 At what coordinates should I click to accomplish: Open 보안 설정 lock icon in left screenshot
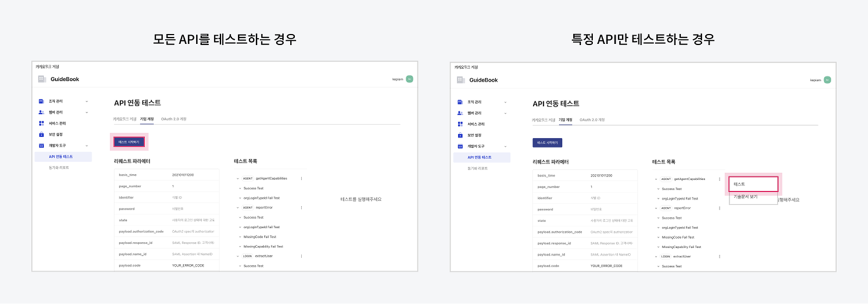[x=41, y=134]
